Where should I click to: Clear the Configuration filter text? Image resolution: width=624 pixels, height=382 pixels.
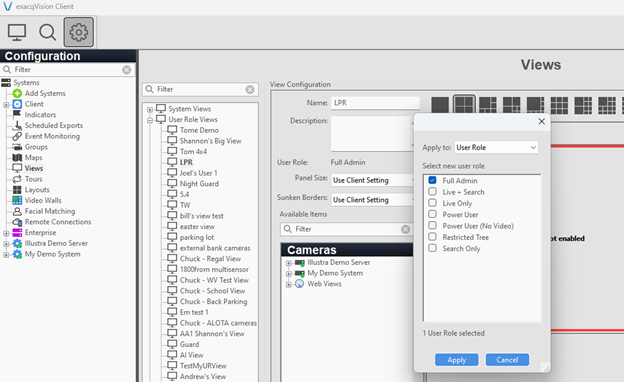[127, 70]
